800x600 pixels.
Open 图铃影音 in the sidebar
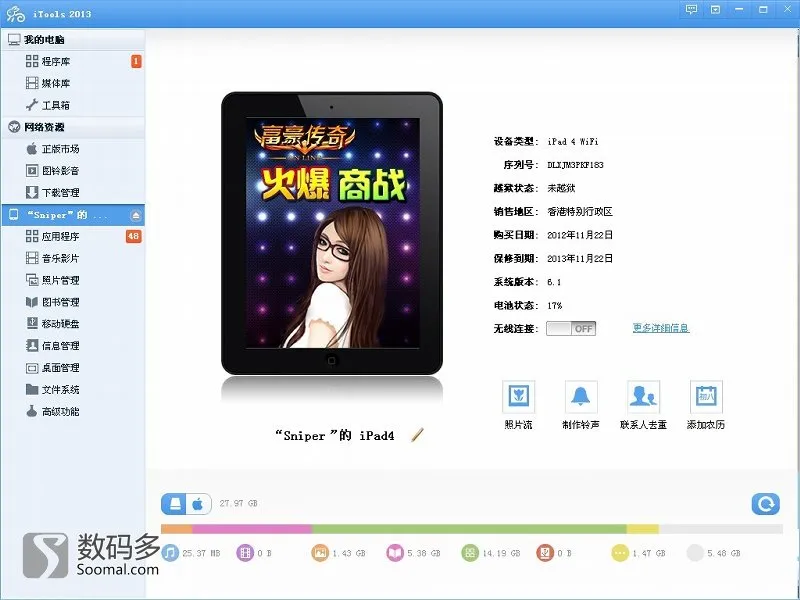tap(72, 171)
